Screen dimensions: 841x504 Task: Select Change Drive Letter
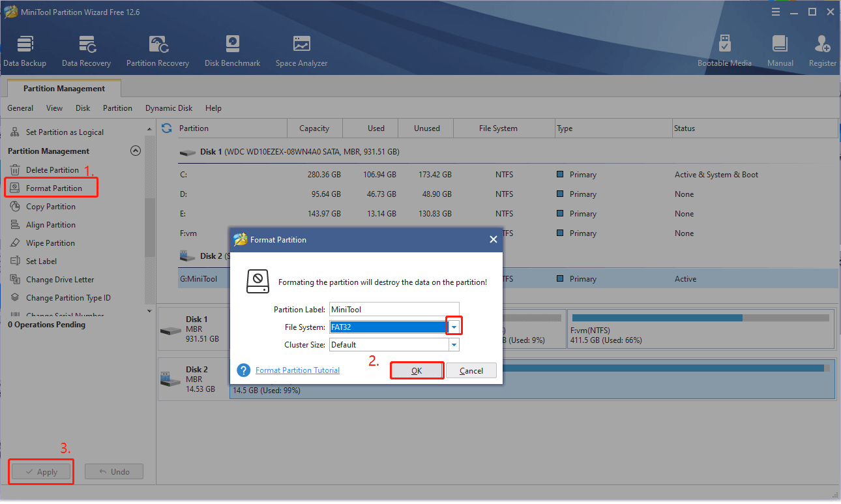60,280
